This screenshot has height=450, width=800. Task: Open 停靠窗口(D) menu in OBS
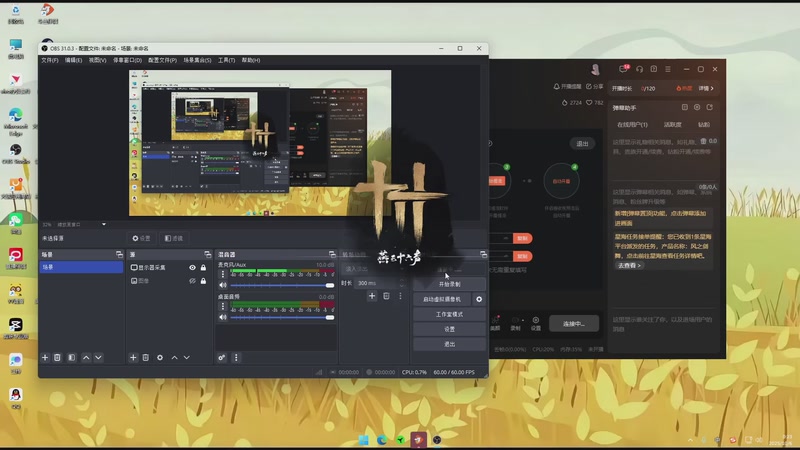tap(127, 60)
